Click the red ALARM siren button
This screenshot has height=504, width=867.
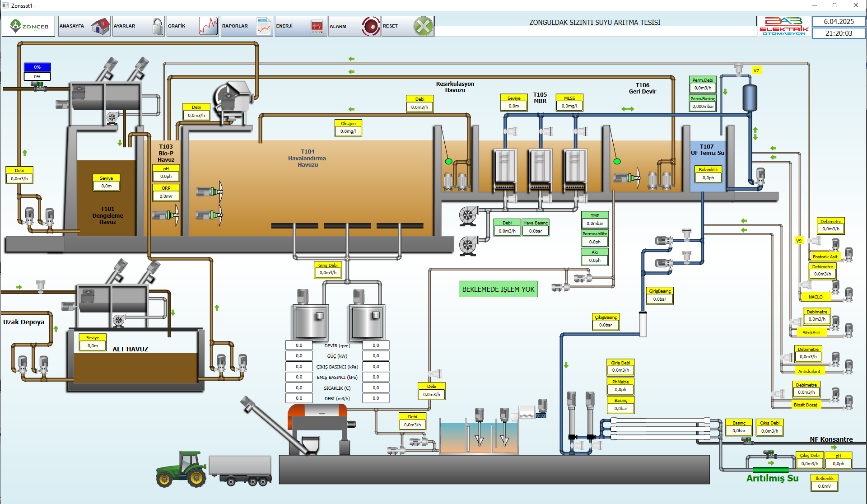click(x=371, y=26)
